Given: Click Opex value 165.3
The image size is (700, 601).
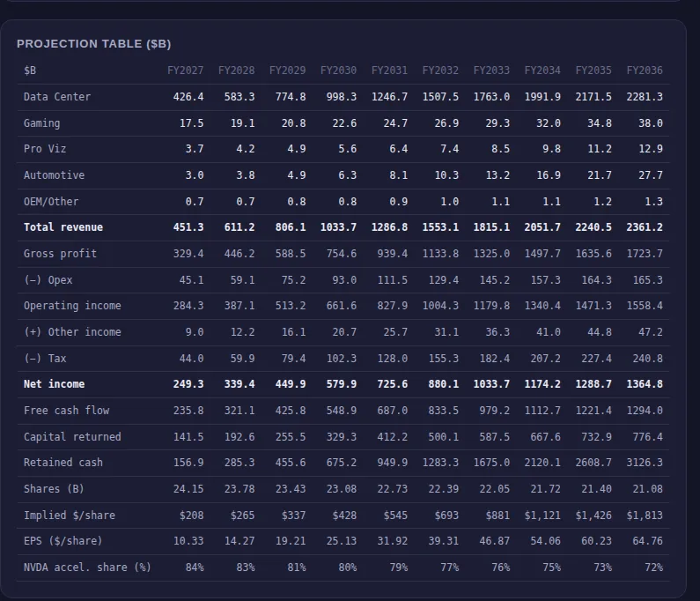Looking at the screenshot, I should coord(647,280).
